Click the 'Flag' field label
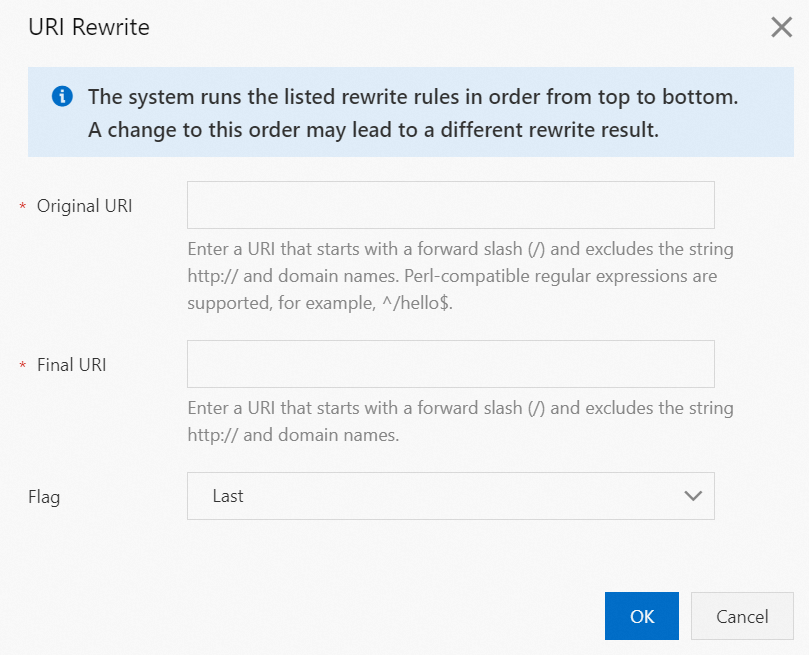The image size is (809, 655). pos(44,496)
